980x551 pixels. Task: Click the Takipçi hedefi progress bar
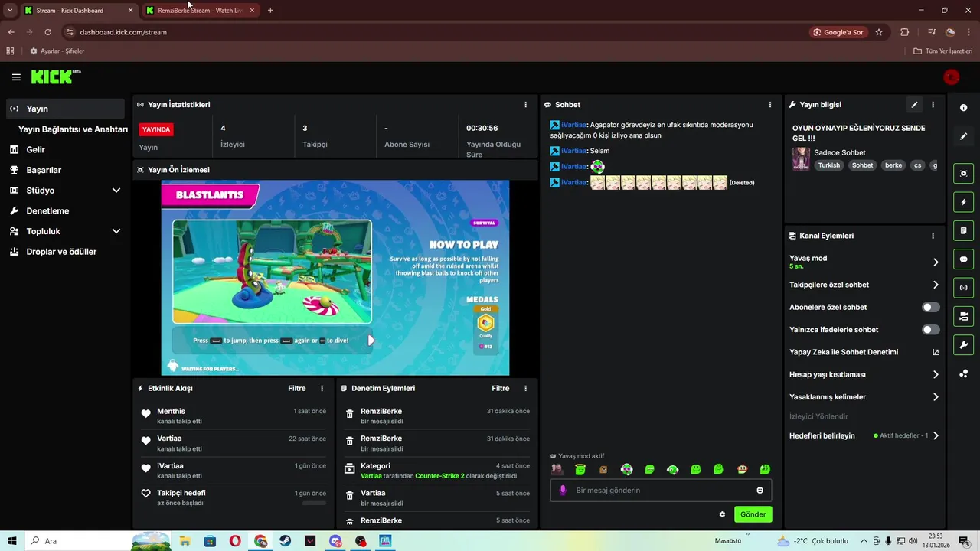314,504
